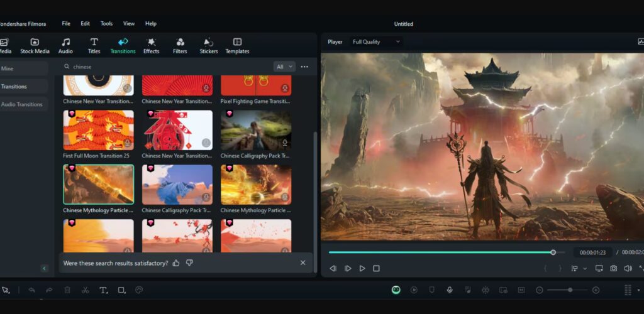The height and width of the screenshot is (314, 644).
Task: Open the Audio tab
Action: coord(65,46)
